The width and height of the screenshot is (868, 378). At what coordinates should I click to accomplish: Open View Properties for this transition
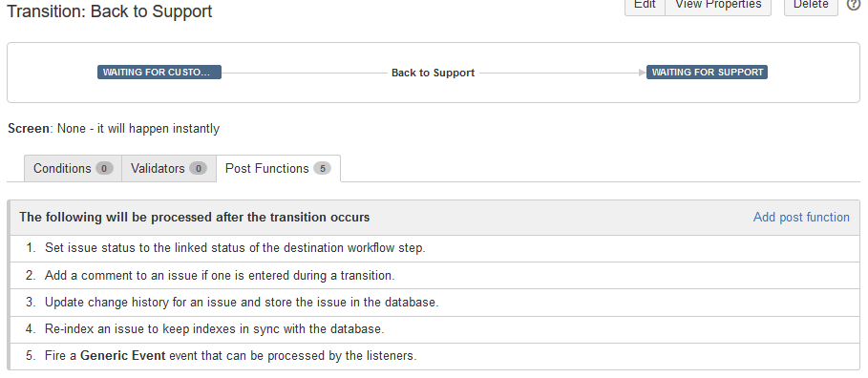pos(718,6)
